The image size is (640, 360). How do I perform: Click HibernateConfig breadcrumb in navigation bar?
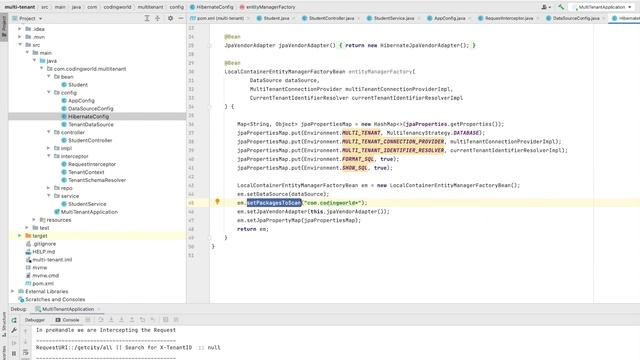pos(211,7)
